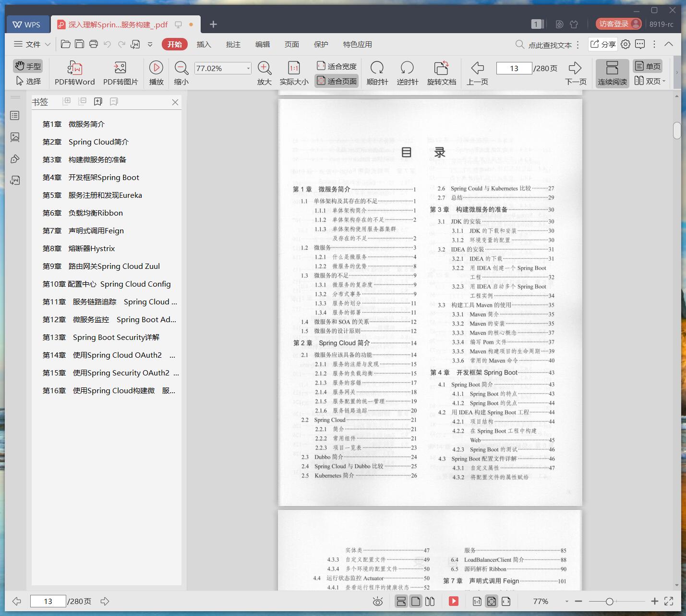Open the 批注 tab
This screenshot has width=686, height=616.
pos(233,44)
